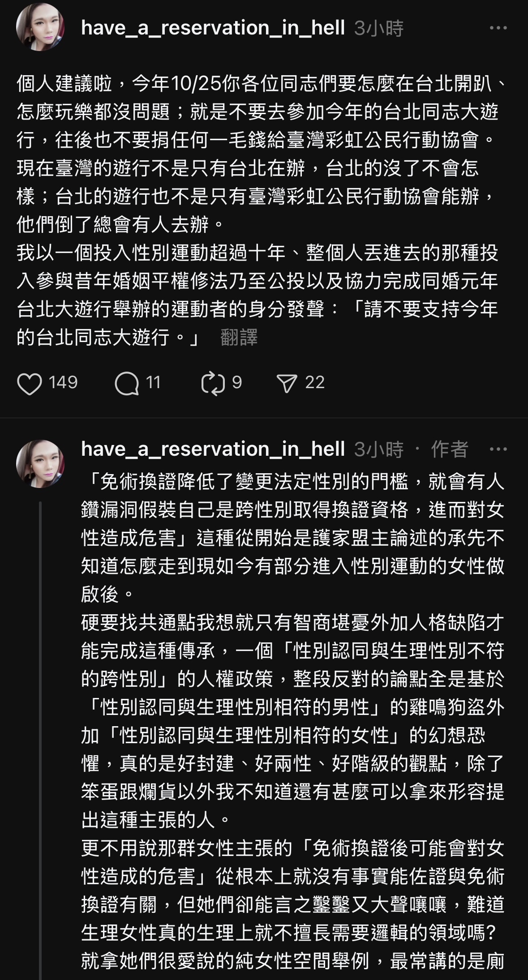Screen dimensions: 528x980
Task: Open the more options menu on the author's reply
Action: [498, 449]
